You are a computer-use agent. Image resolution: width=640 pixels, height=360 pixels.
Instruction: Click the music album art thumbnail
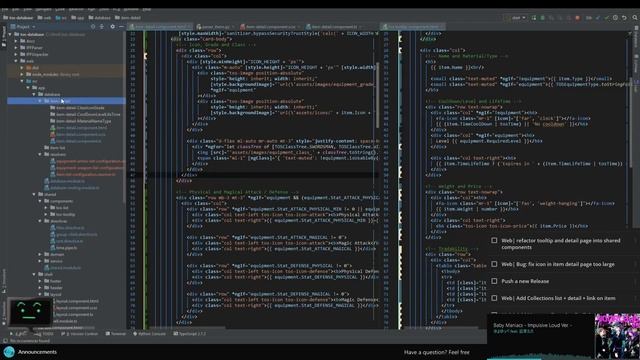(617, 336)
